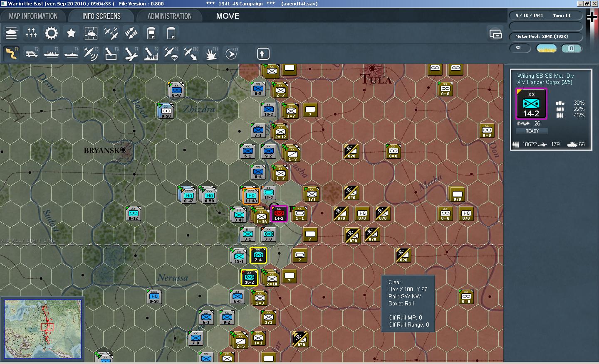
Task: Open the blank document report icon
Action: 171,33
